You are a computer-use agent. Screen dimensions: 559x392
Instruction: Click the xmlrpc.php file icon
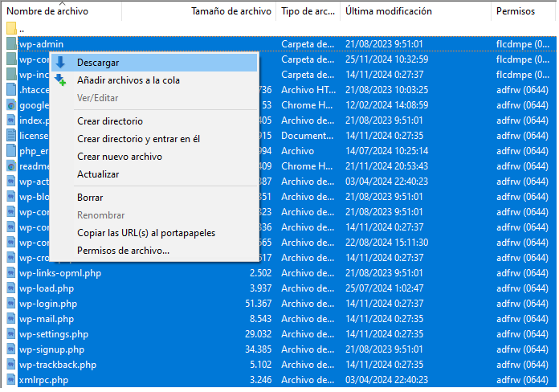11,380
